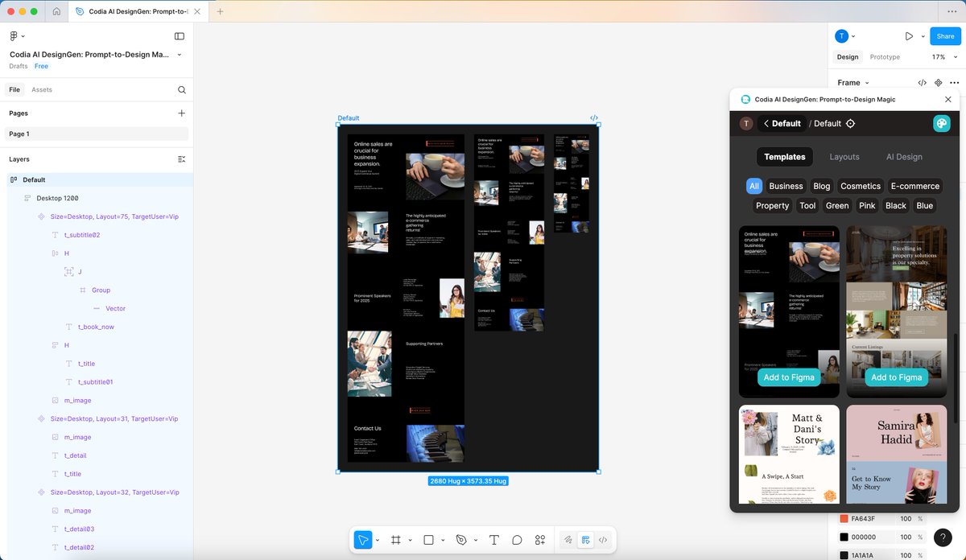Open Move tool options dropdown arrow
This screenshot has width=966, height=560.
377,540
